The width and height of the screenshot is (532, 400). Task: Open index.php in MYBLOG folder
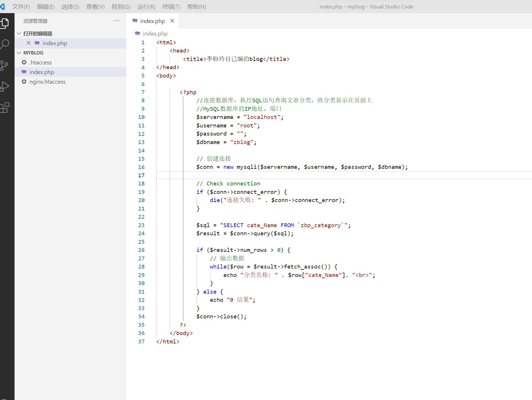click(x=70, y=72)
